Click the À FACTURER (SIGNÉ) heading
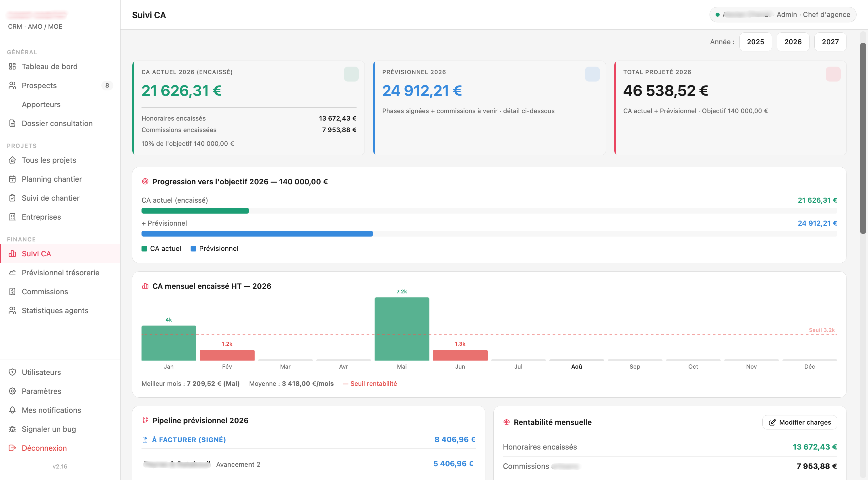 tap(189, 440)
